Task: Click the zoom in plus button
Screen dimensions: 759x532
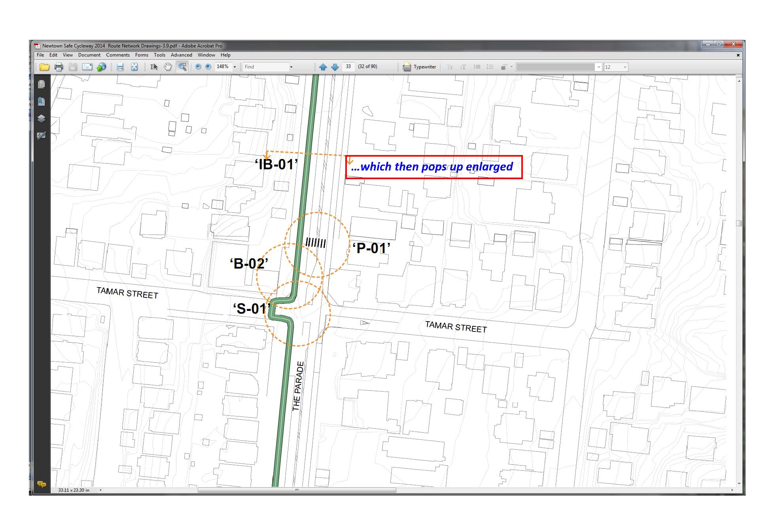Action: (x=208, y=67)
